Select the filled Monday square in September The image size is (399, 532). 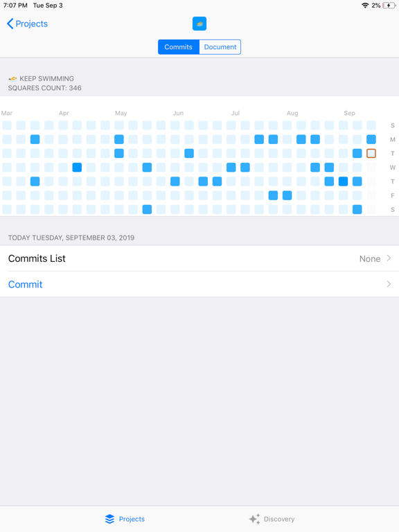click(371, 139)
